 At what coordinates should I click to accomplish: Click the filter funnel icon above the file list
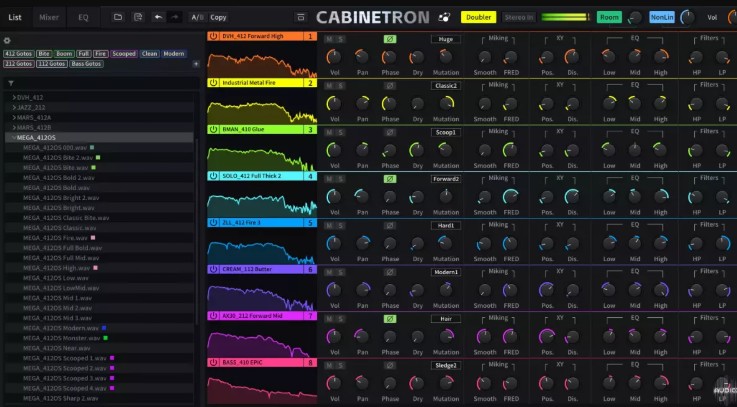(x=11, y=83)
